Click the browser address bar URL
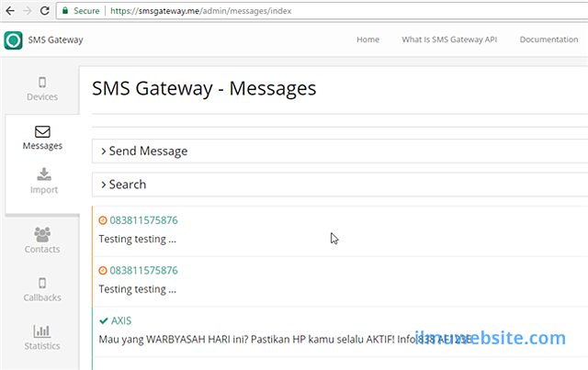588x370 pixels. pos(200,11)
